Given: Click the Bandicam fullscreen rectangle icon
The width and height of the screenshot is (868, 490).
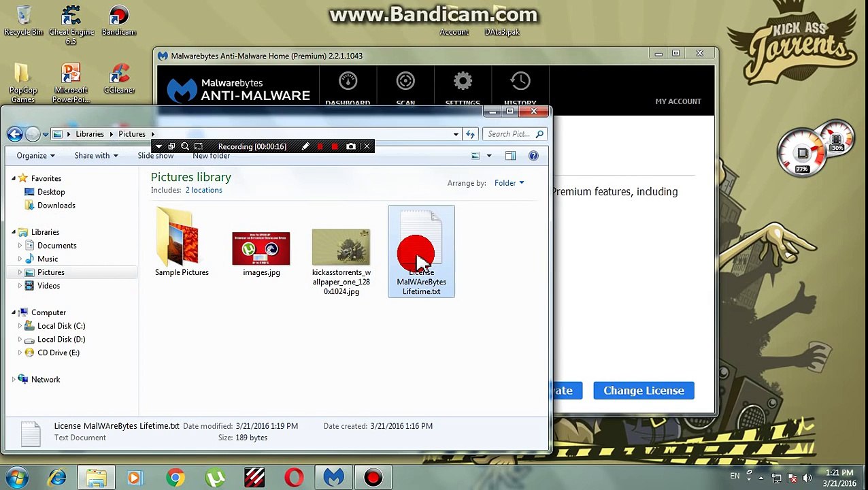Looking at the screenshot, I should click(x=198, y=146).
